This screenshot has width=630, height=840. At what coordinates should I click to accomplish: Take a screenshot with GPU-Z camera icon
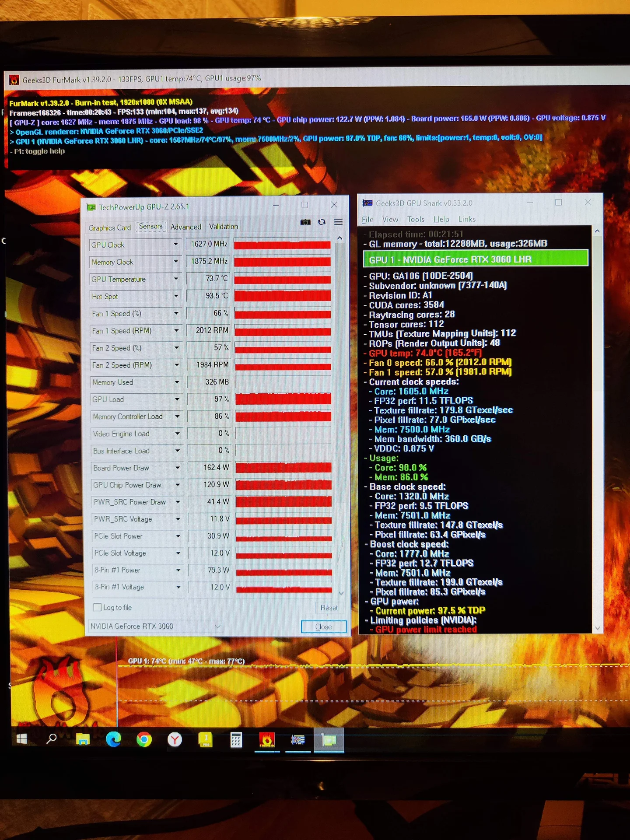pos(305,222)
